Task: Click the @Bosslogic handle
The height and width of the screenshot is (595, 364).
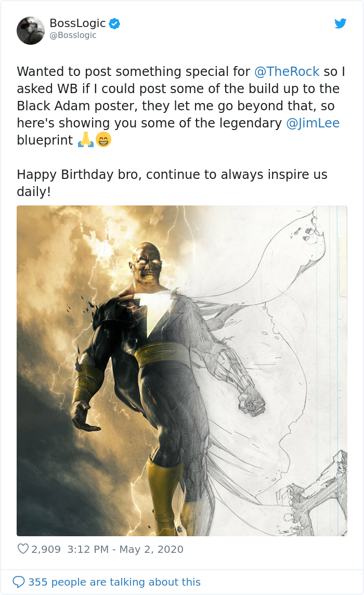Action: (x=73, y=35)
